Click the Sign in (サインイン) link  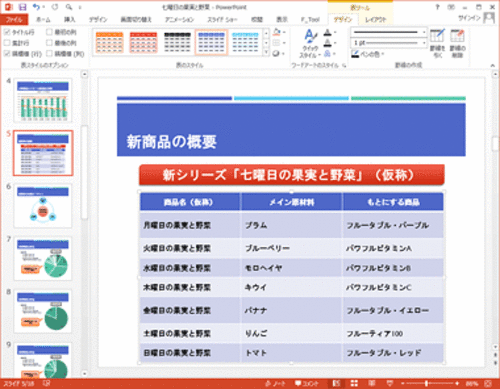469,18
